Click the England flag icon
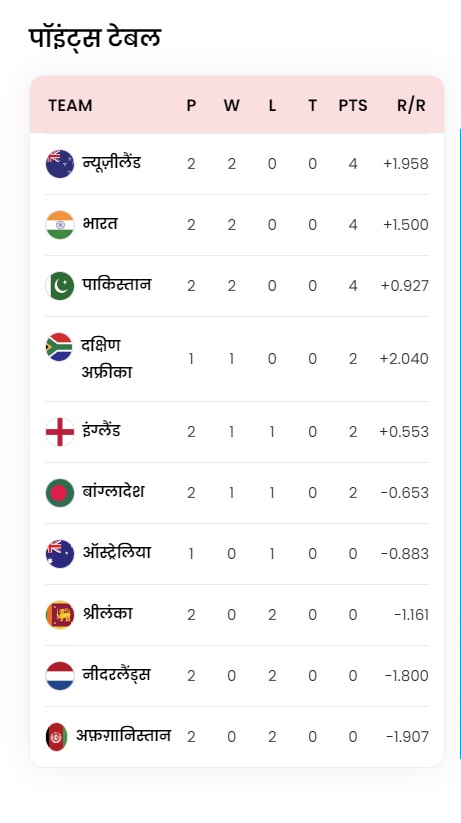Screen dimensions: 461x823 pos(60,431)
